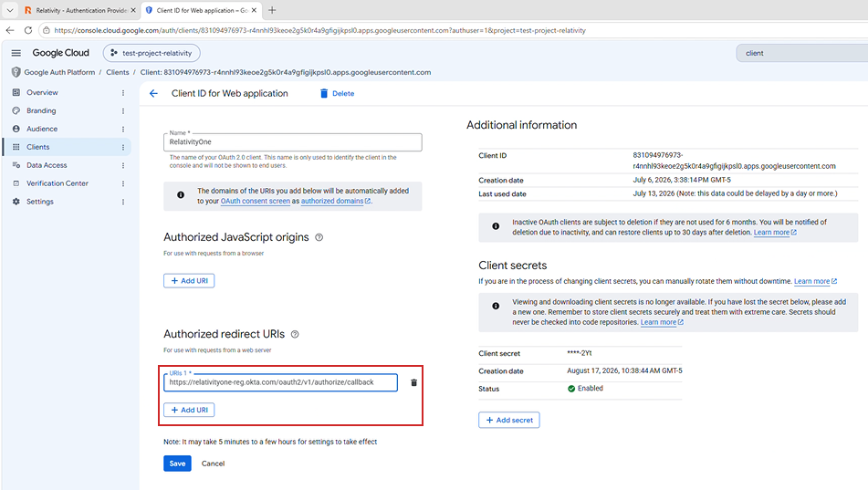Viewport: 868px width, 490px height.
Task: Go back using the arrow beside Client ID title
Action: [153, 94]
